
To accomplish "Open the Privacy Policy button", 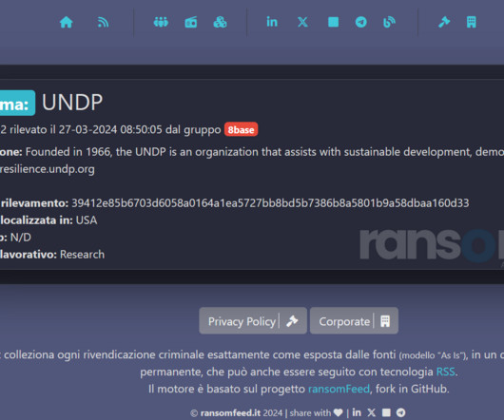I will (253, 321).
